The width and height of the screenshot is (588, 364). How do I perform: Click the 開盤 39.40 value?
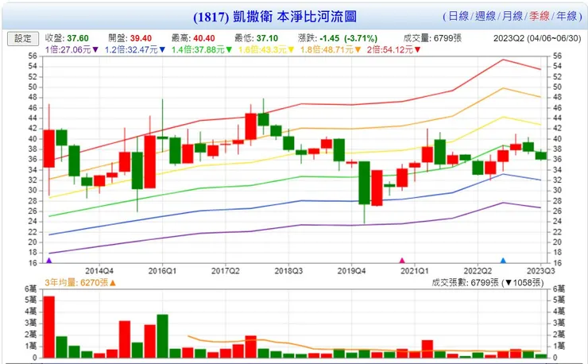tap(141, 38)
